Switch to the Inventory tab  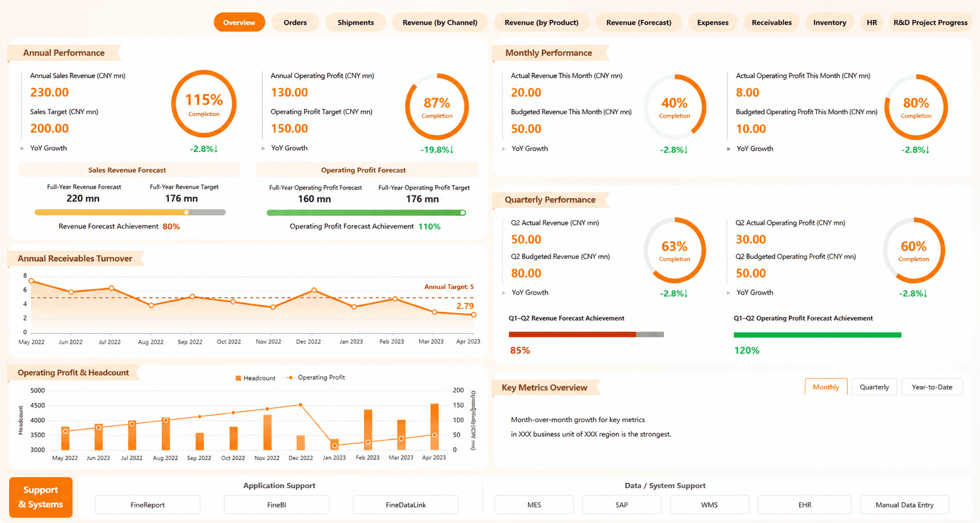(829, 22)
